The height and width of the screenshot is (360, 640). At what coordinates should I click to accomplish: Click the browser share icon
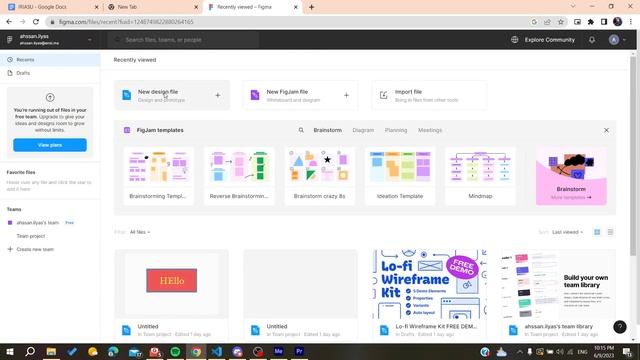(547, 22)
